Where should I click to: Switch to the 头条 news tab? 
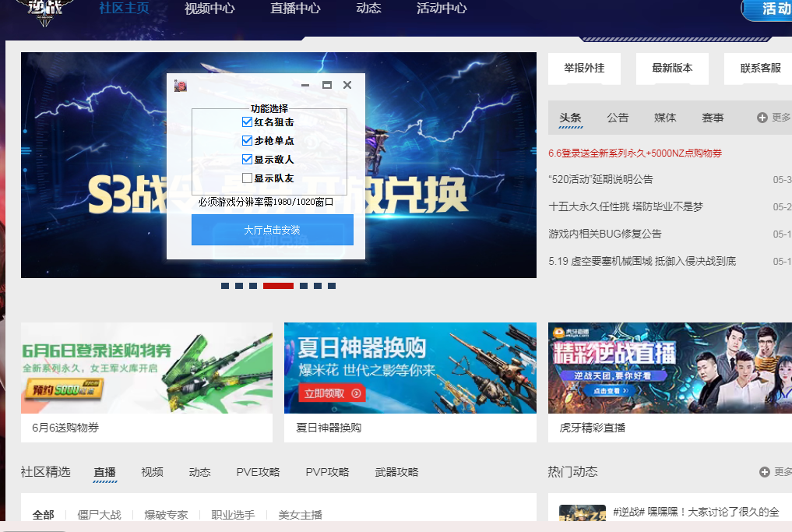(x=570, y=118)
